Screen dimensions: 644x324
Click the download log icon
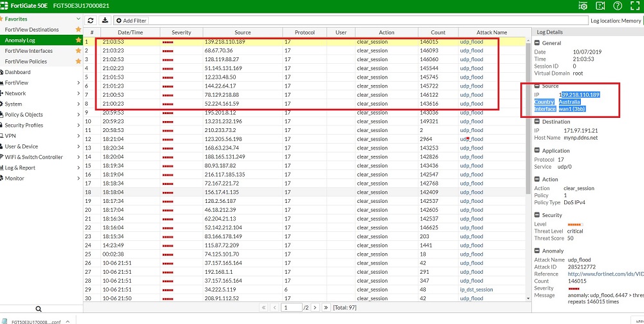coord(105,21)
